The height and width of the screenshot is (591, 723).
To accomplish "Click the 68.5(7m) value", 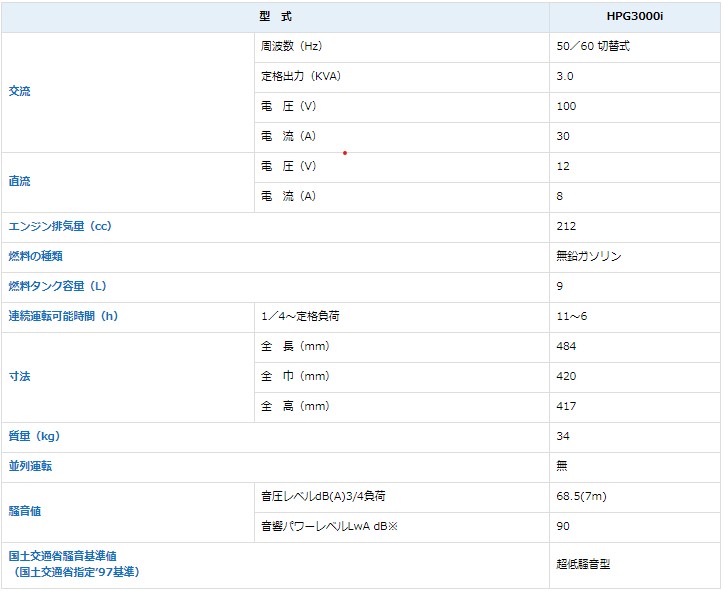I will pos(581,496).
